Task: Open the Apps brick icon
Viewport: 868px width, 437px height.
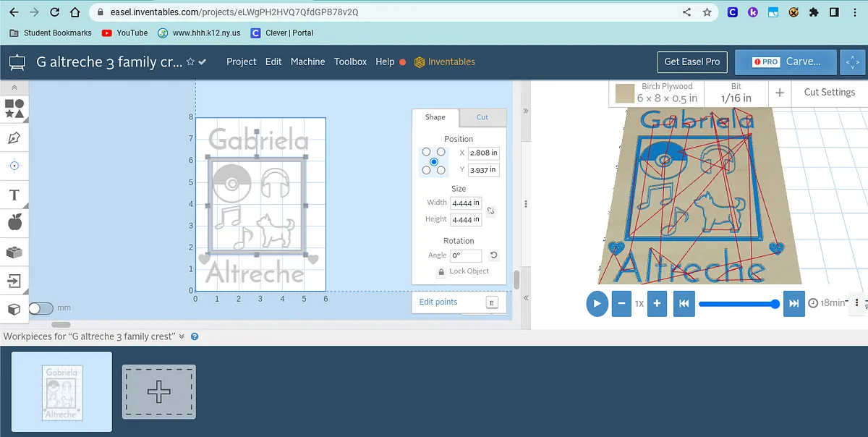Action: tap(14, 252)
